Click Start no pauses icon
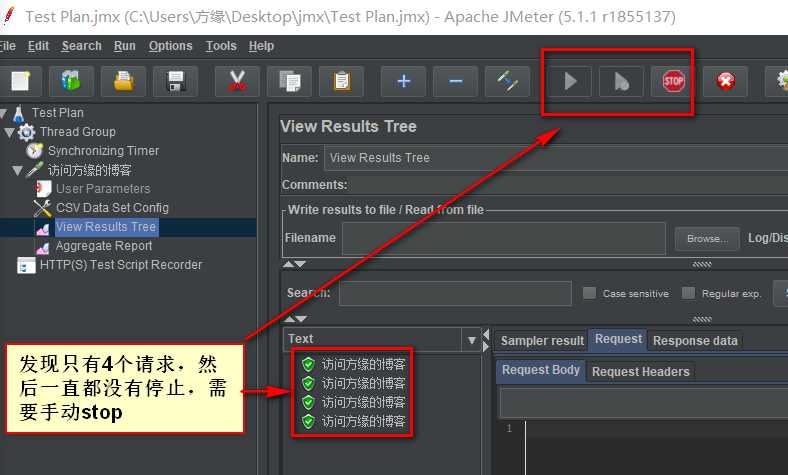This screenshot has width=788, height=475. [622, 81]
